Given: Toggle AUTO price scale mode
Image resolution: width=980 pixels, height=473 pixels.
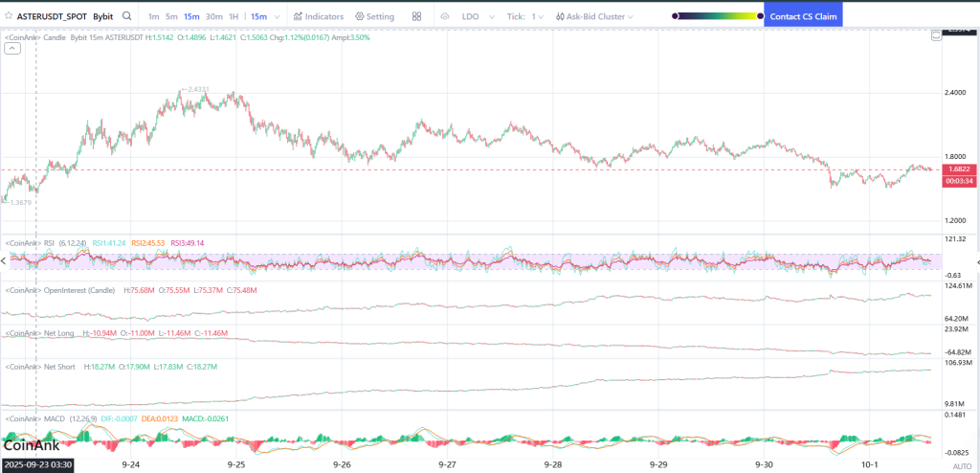Looking at the screenshot, I should [x=961, y=464].
